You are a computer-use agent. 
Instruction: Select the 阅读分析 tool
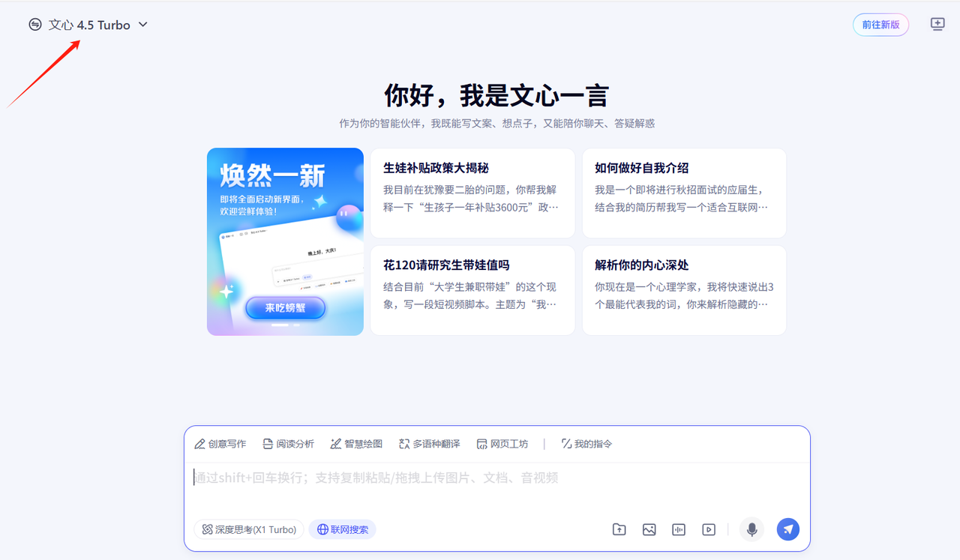[289, 444]
